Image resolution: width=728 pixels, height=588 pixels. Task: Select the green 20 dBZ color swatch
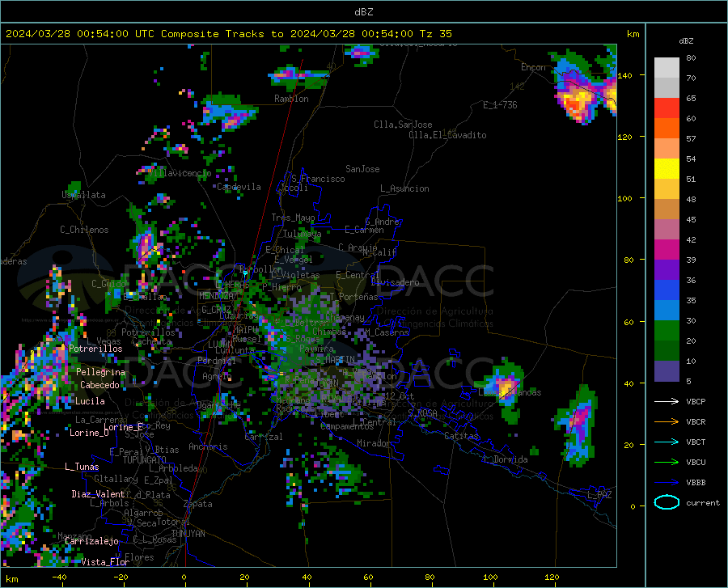click(667, 331)
